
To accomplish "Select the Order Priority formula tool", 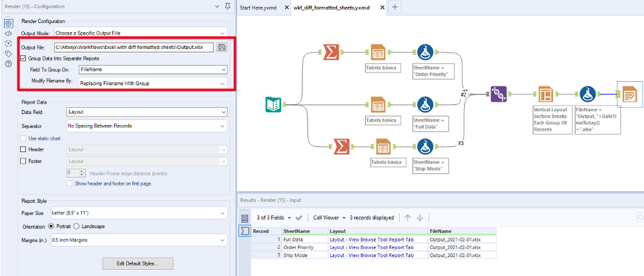I will pyautogui.click(x=425, y=52).
